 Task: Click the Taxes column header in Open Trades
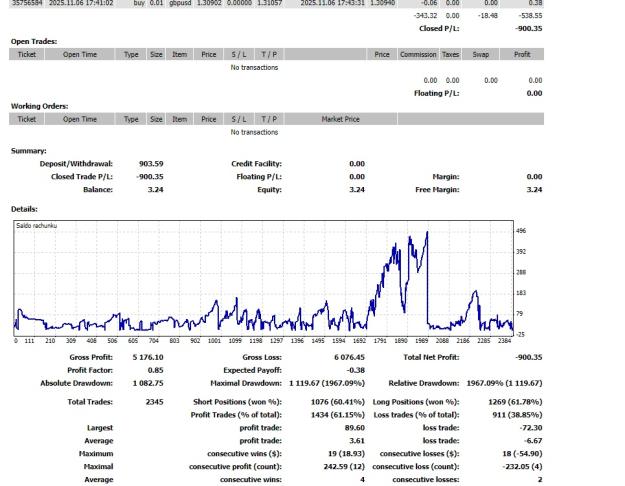(x=450, y=54)
